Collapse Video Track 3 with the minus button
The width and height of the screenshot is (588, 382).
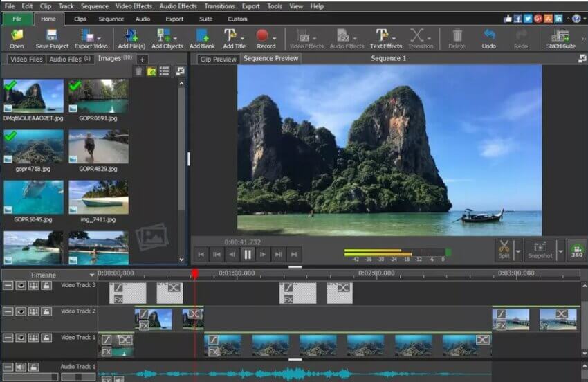coord(8,286)
